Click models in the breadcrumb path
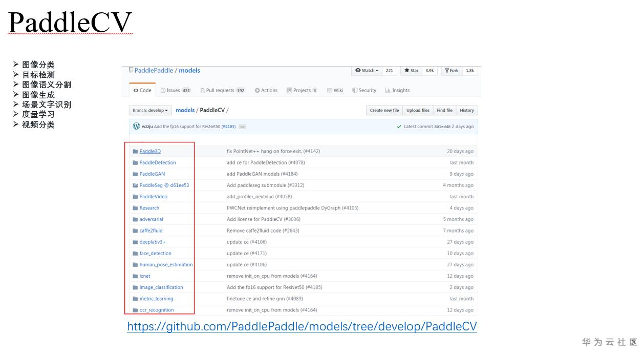The width and height of the screenshot is (644, 355). [x=185, y=110]
